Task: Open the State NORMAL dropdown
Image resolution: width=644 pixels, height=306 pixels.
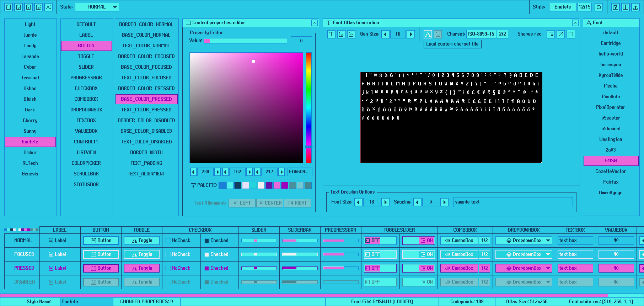Action: click(x=97, y=7)
